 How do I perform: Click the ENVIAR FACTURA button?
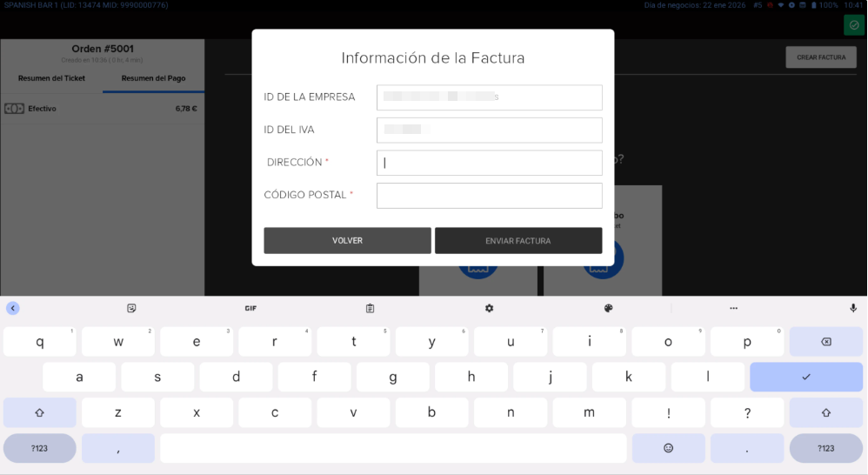518,240
